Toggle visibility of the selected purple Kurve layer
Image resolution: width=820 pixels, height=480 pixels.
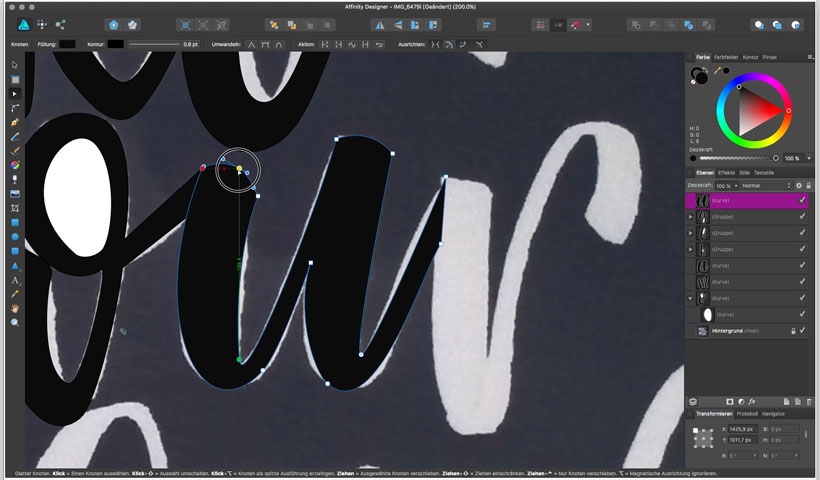tap(802, 200)
